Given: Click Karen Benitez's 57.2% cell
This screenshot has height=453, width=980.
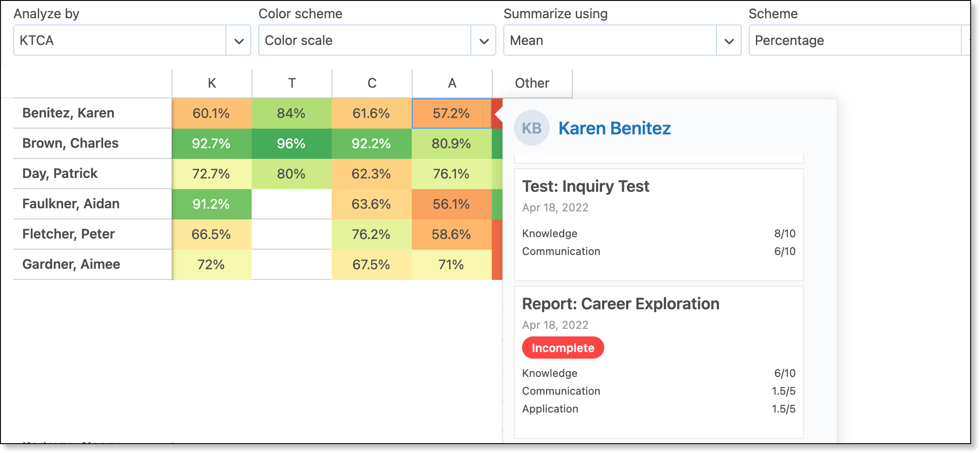Looking at the screenshot, I should (452, 113).
